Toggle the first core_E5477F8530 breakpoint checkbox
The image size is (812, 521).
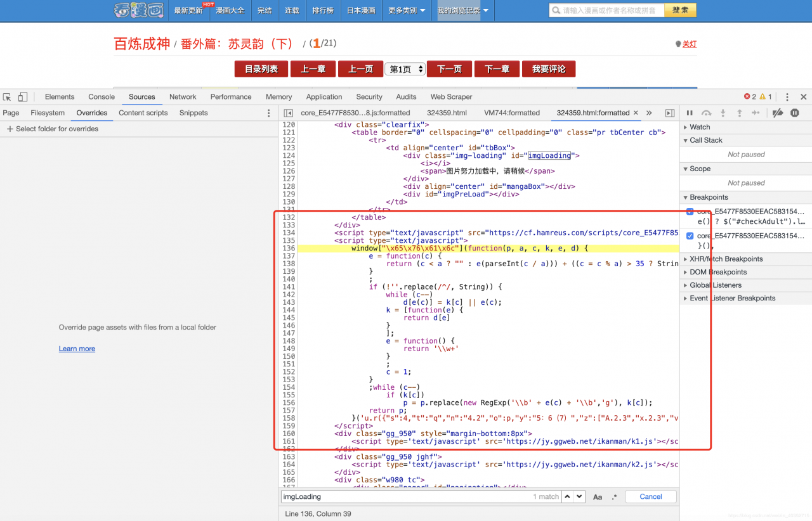click(x=690, y=212)
